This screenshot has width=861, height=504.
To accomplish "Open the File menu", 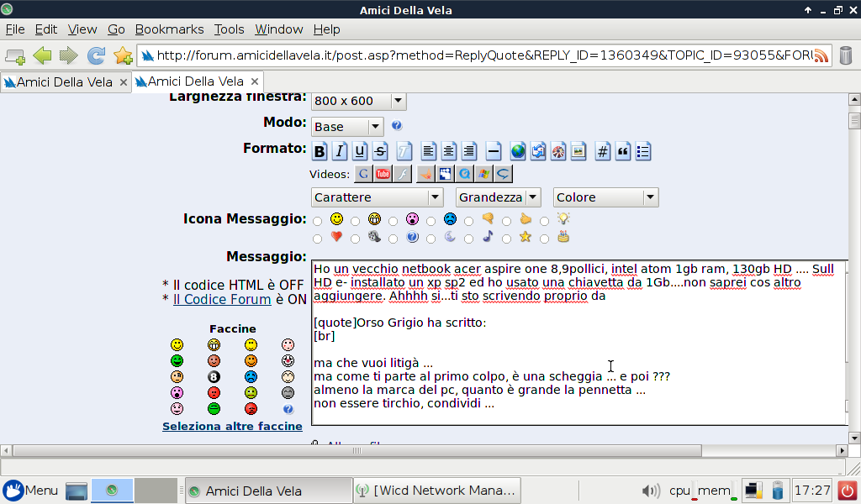I will [x=15, y=29].
